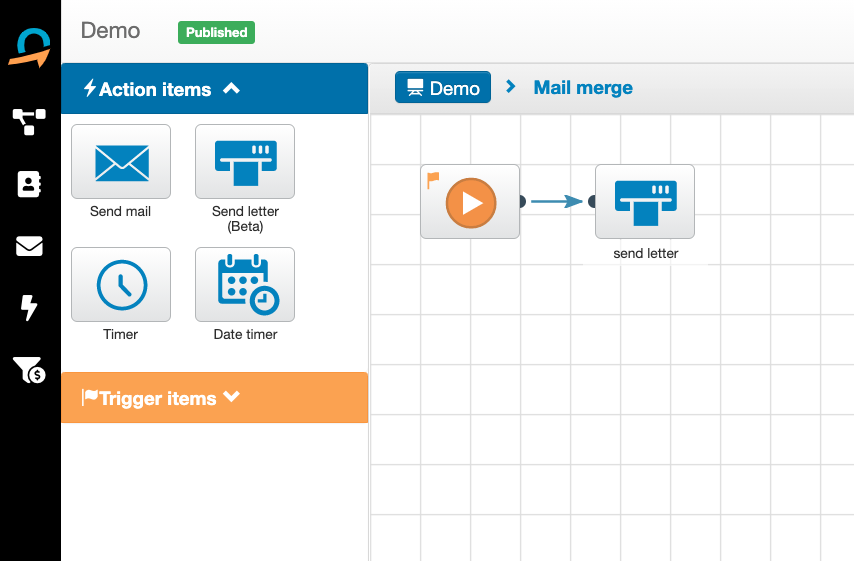Select the Date timer action item
Viewport: 854px width, 561px height.
coord(245,285)
